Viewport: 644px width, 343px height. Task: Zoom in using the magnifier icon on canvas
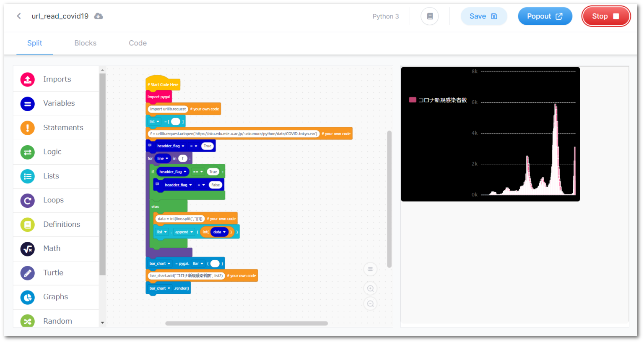tap(370, 288)
